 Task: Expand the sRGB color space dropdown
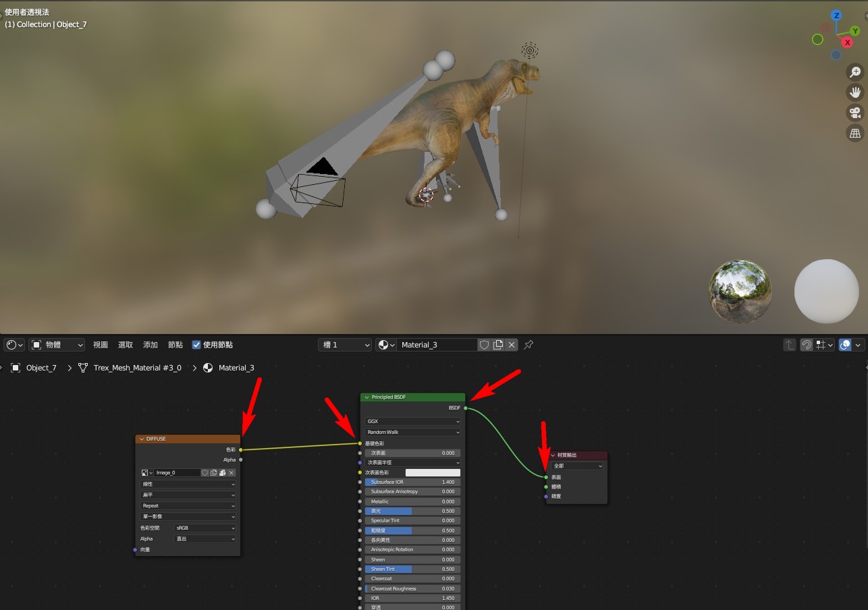tap(205, 528)
